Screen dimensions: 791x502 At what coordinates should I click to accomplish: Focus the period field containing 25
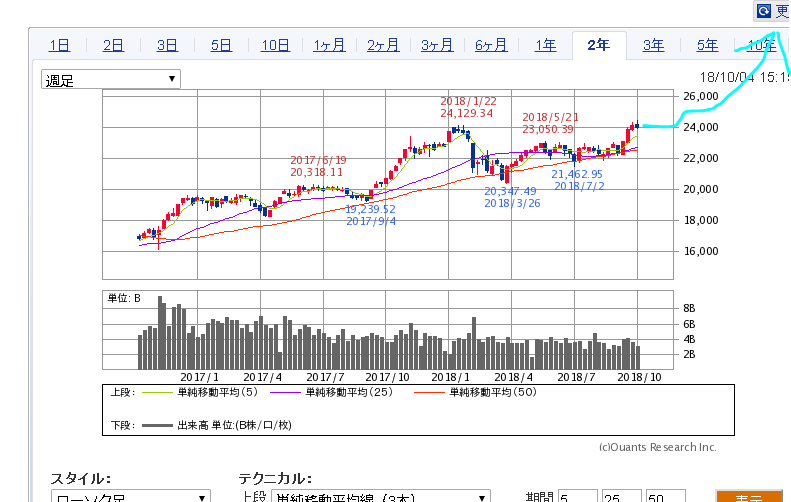tap(621, 496)
